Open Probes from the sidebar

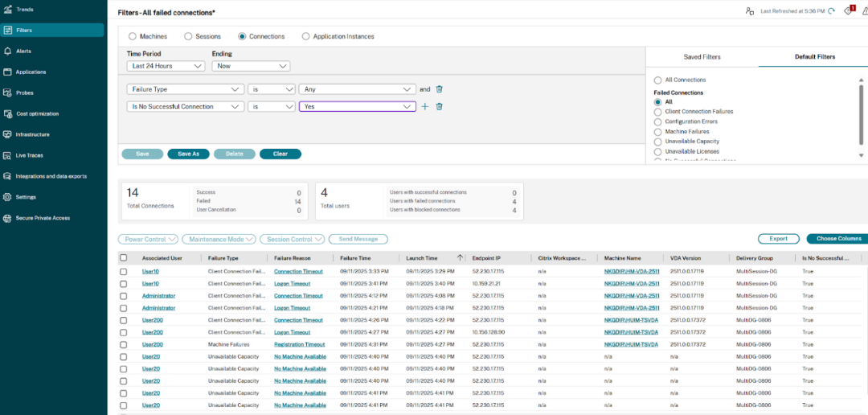pos(25,92)
